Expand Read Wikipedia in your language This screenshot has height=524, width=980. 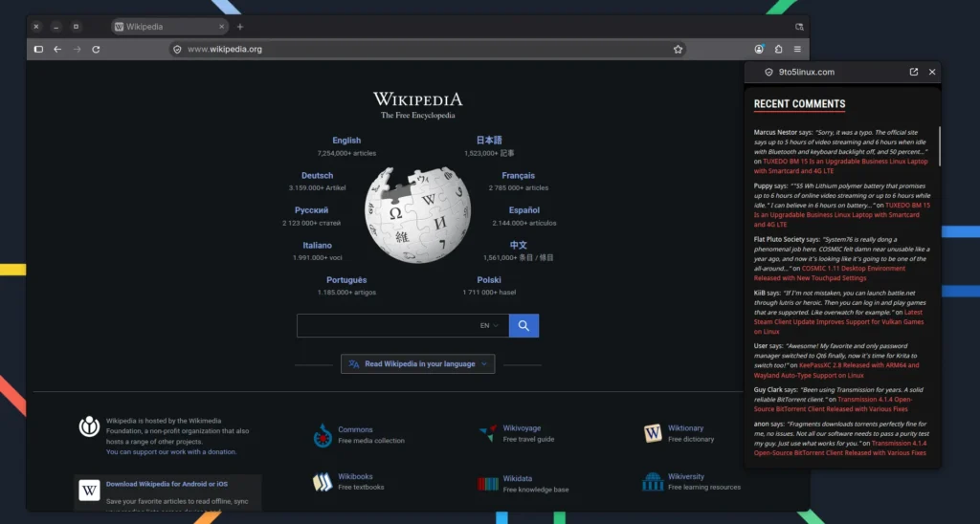pos(418,364)
